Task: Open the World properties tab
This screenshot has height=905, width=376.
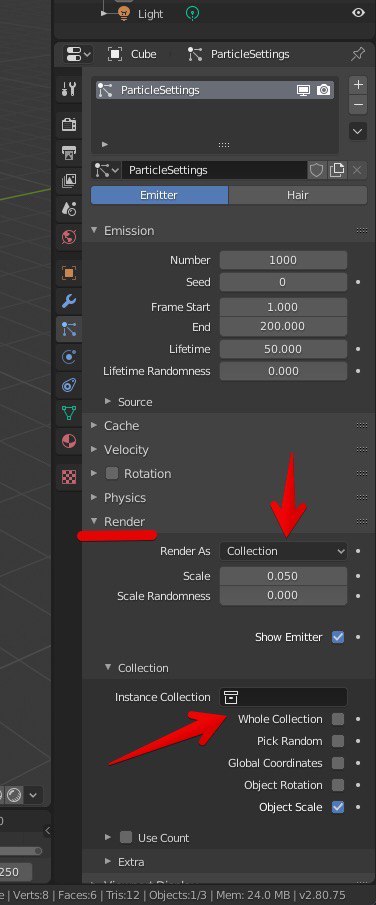Action: point(69,237)
